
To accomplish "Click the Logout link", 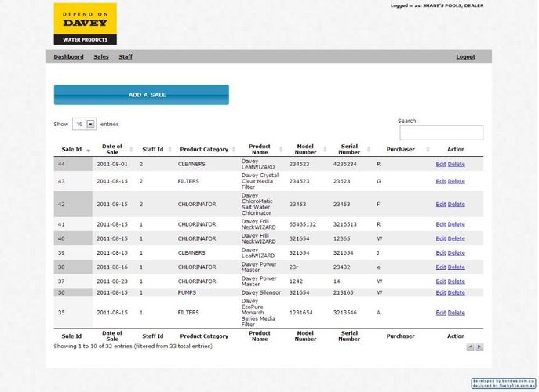I will (465, 56).
